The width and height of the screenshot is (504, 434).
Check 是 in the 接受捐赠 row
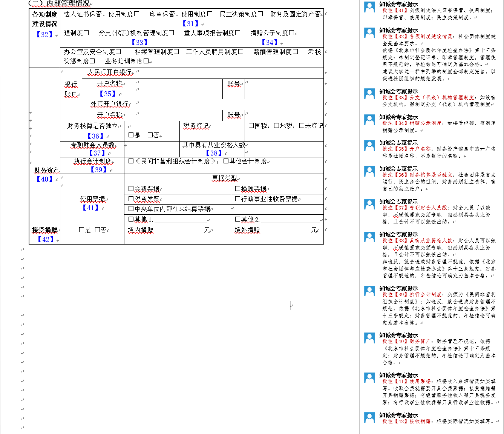pos(81,230)
